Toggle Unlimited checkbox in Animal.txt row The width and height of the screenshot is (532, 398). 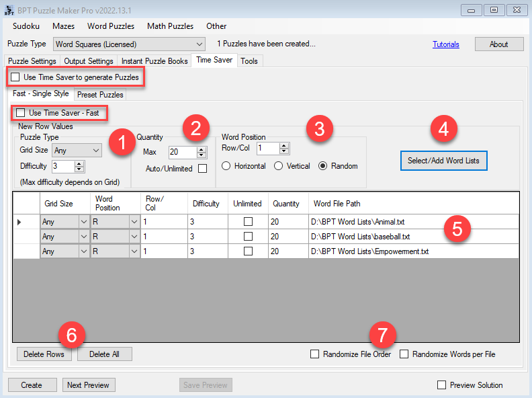pos(248,222)
